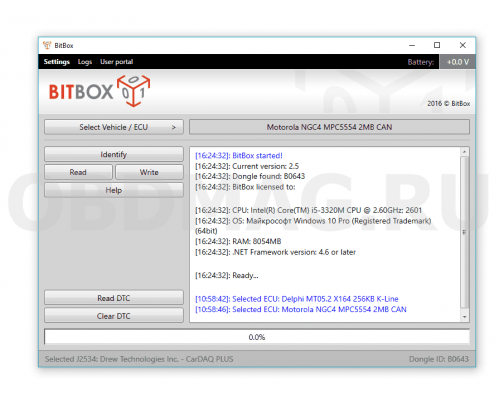Click the log scrollbar up arrow
The height and width of the screenshot is (400, 500).
[464, 152]
